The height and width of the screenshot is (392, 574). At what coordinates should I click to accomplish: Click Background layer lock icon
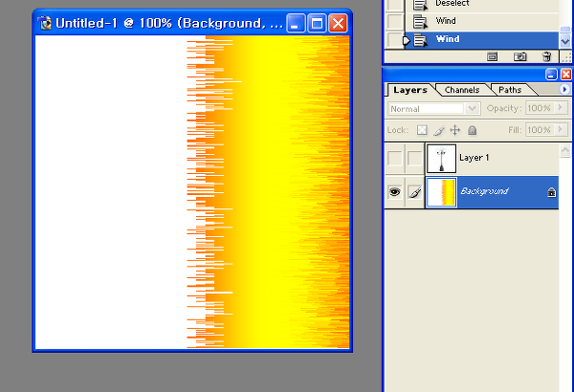click(x=551, y=192)
